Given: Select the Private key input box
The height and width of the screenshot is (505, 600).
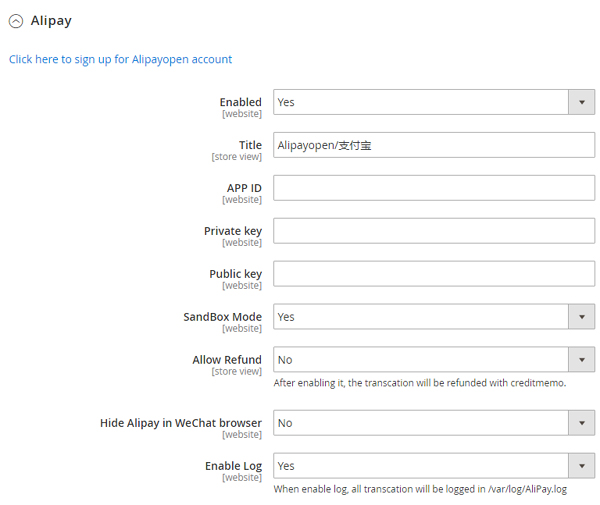Looking at the screenshot, I should 433,231.
